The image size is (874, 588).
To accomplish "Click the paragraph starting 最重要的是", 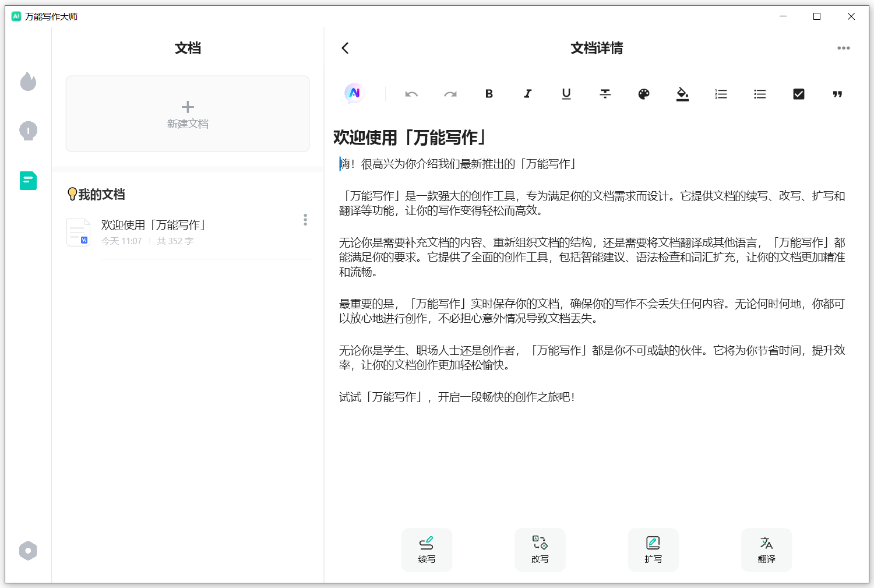I will coord(592,311).
